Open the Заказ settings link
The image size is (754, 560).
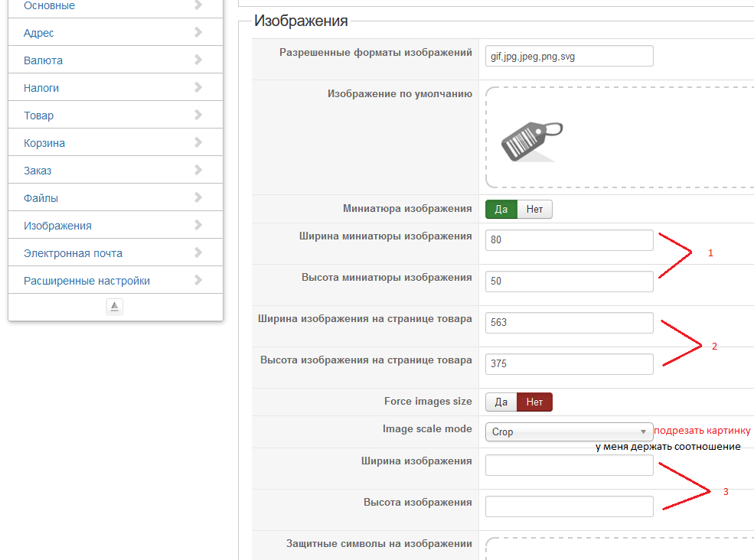(x=38, y=171)
